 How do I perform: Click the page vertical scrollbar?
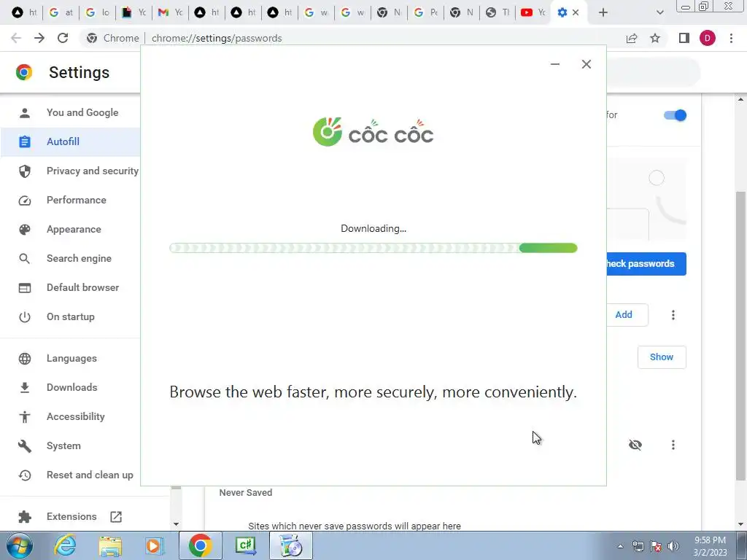(740, 335)
